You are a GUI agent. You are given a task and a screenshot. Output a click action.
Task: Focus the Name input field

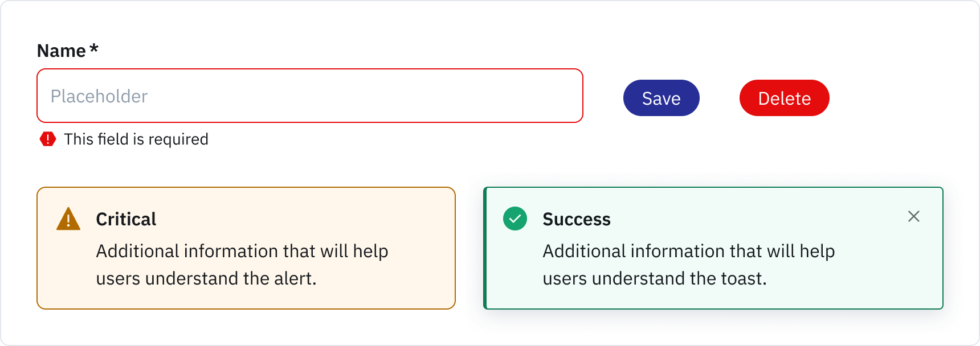tap(310, 96)
